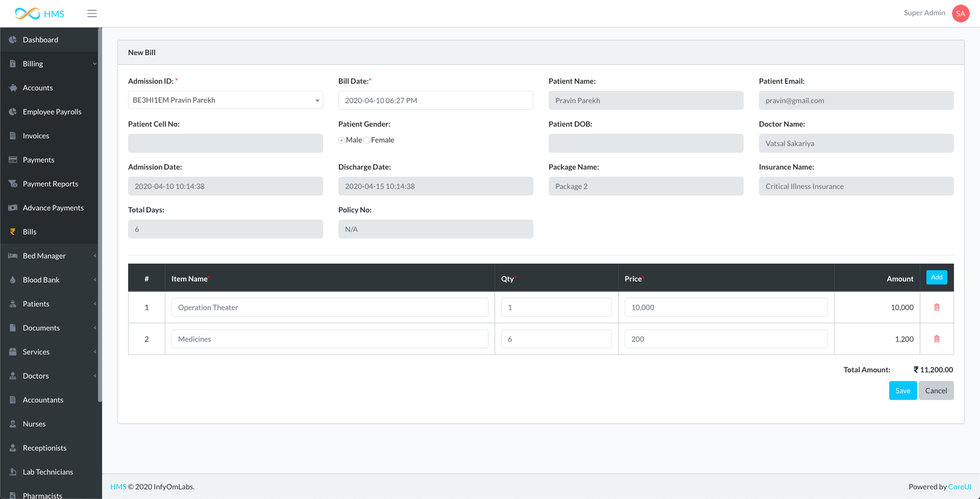Expand the Patients sidebar submenu

click(x=94, y=304)
